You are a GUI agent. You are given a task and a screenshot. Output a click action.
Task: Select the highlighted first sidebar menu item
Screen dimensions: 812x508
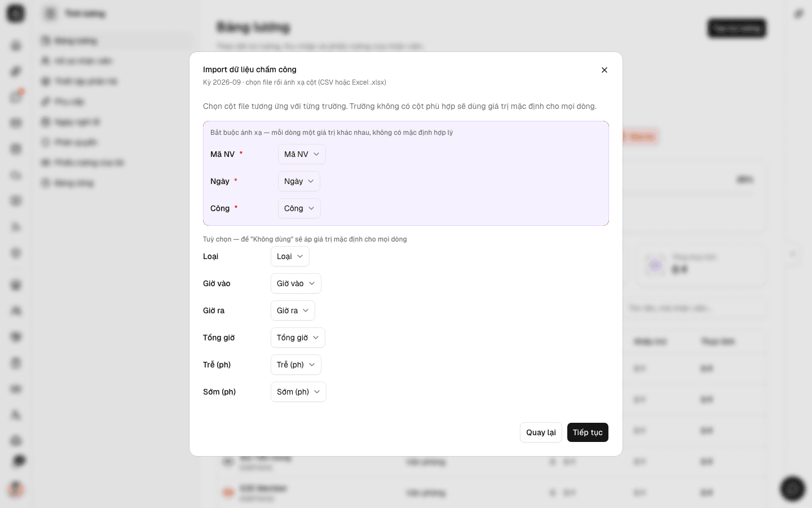pos(117,41)
